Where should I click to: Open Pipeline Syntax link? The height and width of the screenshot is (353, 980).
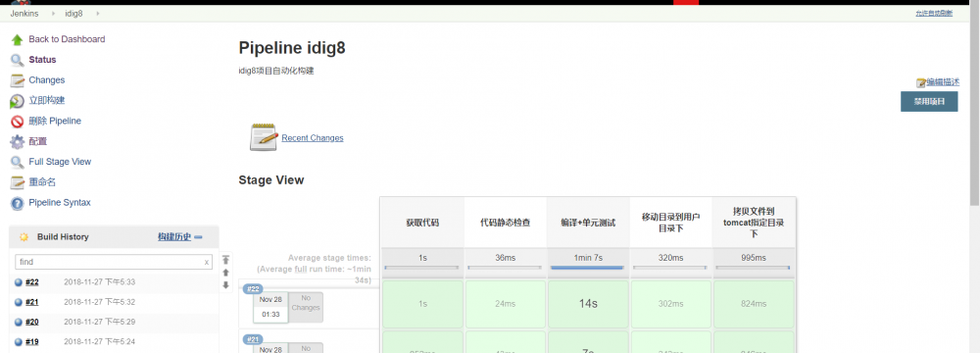(60, 203)
